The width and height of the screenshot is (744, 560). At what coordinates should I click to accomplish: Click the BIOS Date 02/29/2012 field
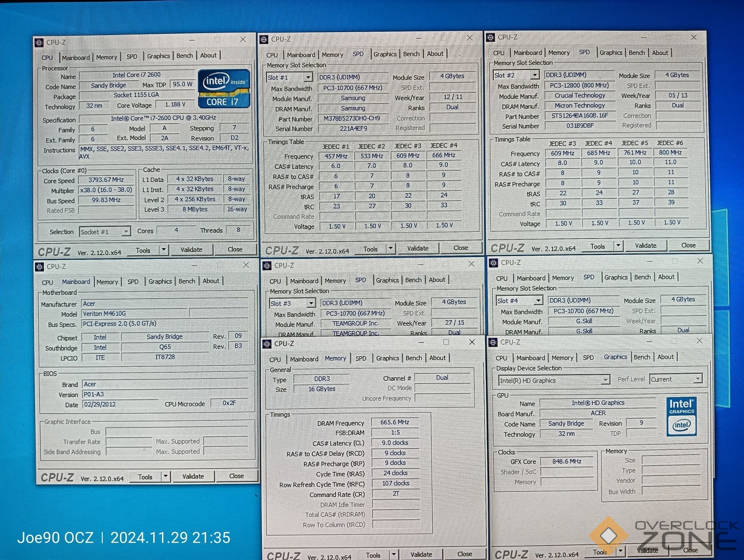(x=121, y=405)
